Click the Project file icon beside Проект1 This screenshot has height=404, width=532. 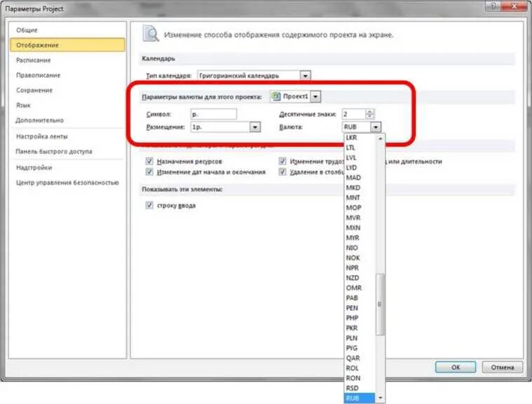coord(276,96)
